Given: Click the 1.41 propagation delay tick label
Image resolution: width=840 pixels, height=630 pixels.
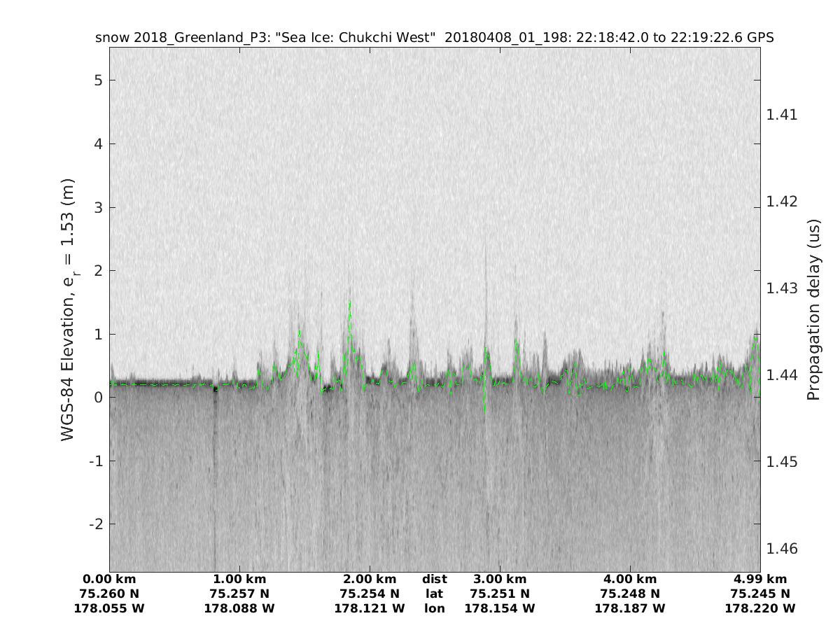Looking at the screenshot, I should pos(783,115).
